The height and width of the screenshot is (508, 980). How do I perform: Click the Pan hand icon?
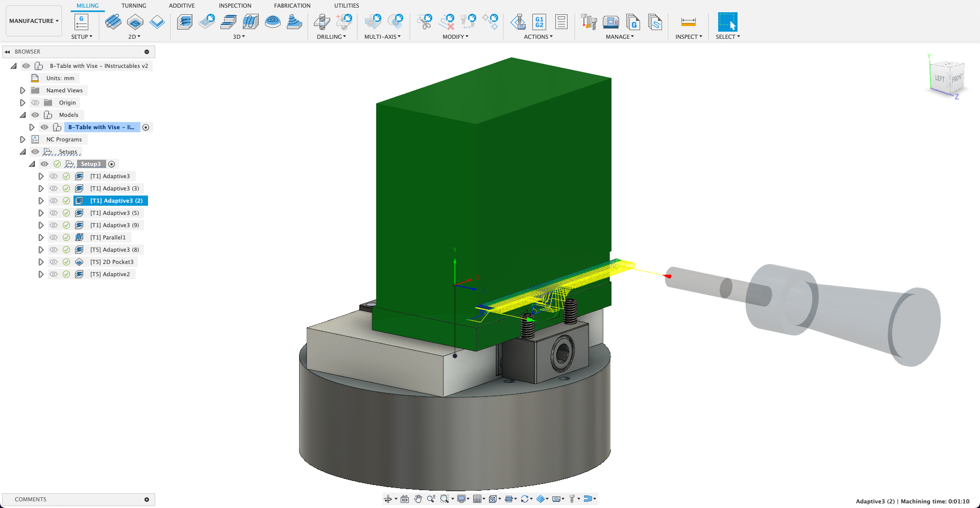pos(418,499)
